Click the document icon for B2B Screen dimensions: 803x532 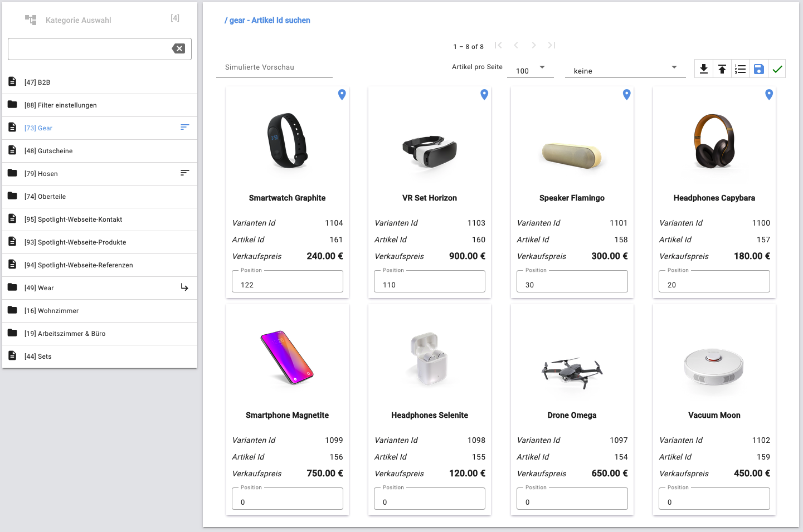tap(12, 82)
